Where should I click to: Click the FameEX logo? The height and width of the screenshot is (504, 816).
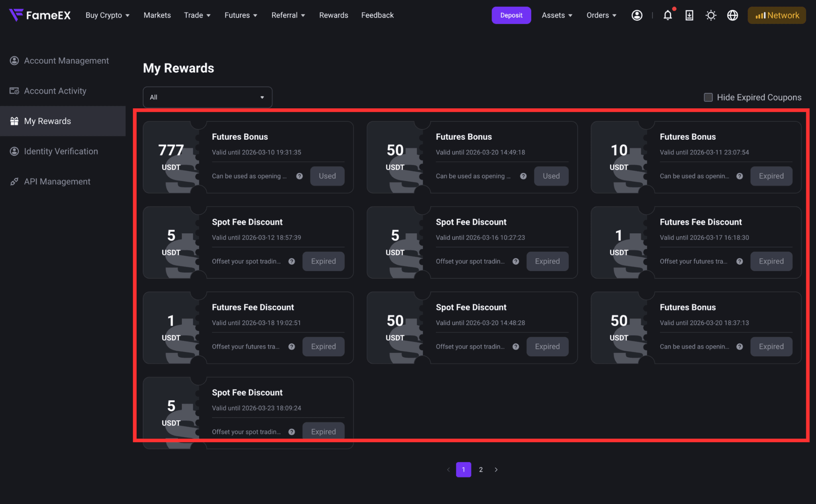pos(40,15)
